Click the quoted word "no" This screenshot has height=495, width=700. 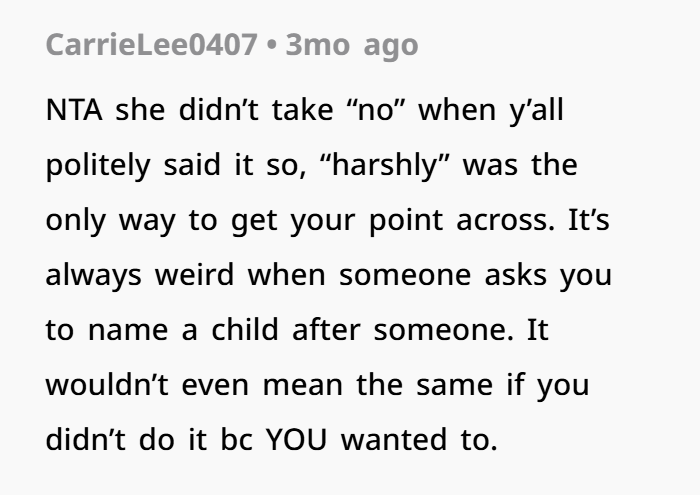[375, 108]
